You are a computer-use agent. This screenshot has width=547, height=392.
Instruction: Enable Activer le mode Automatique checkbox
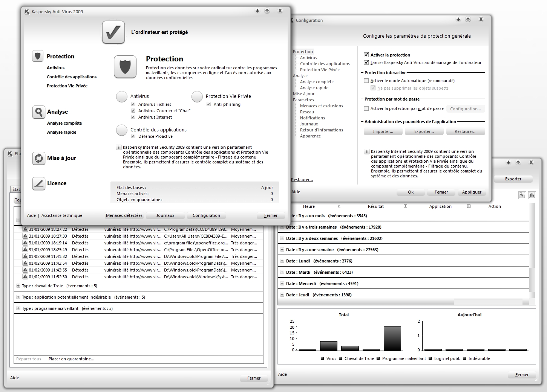pyautogui.click(x=366, y=80)
